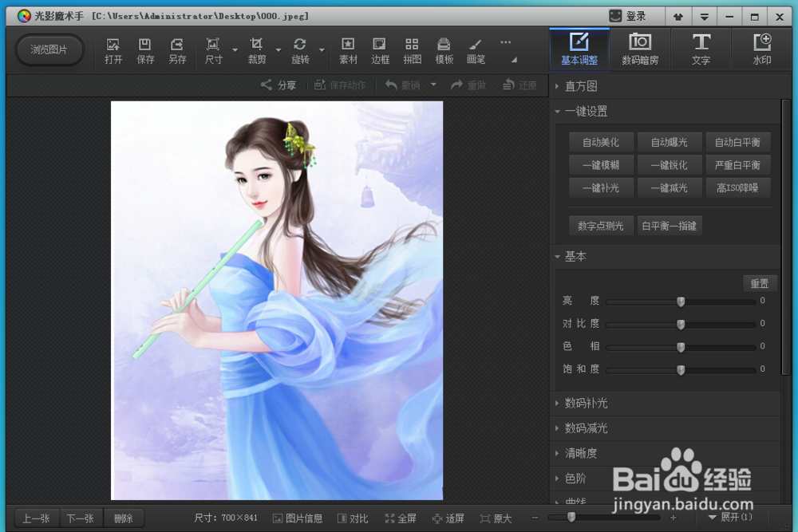798x532 pixels.
Task: Click the 展开(1) expand control
Action: coord(730,518)
